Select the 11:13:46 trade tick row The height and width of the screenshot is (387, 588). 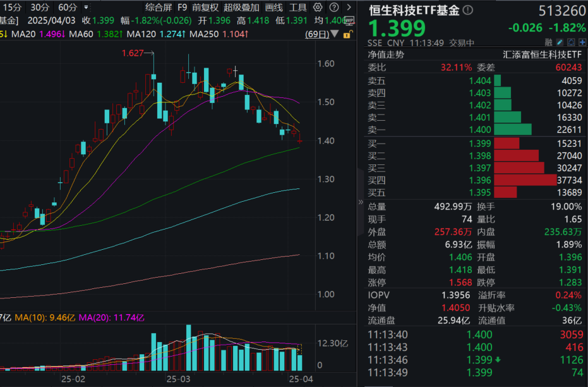click(x=476, y=360)
